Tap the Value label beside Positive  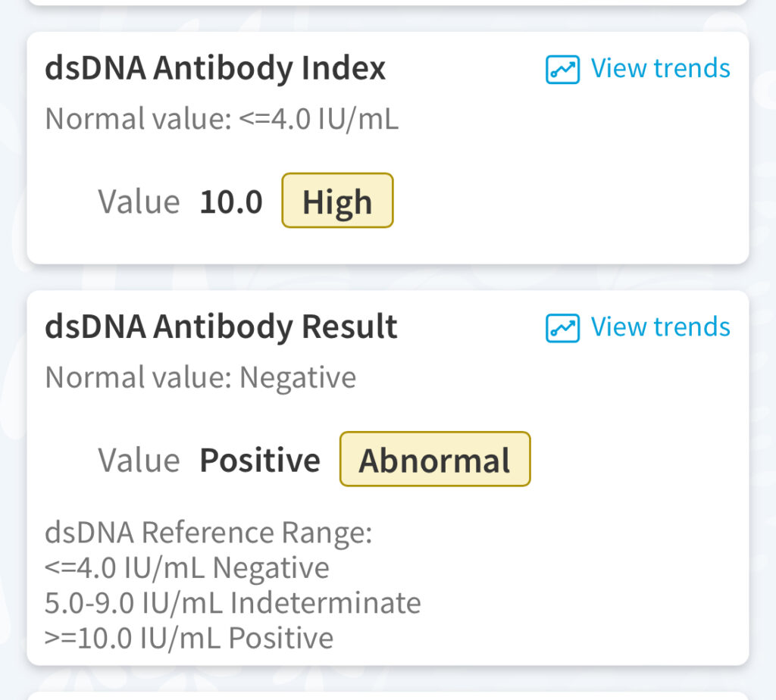(139, 461)
